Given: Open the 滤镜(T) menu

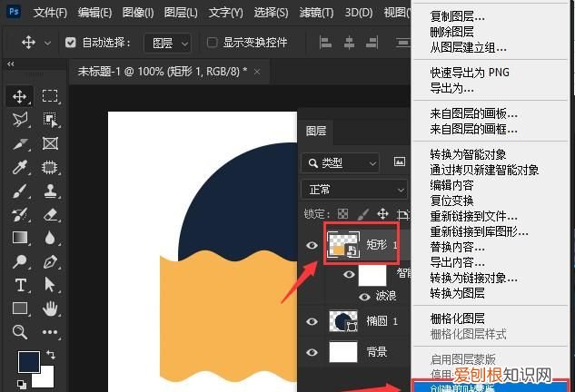Looking at the screenshot, I should pos(316,13).
